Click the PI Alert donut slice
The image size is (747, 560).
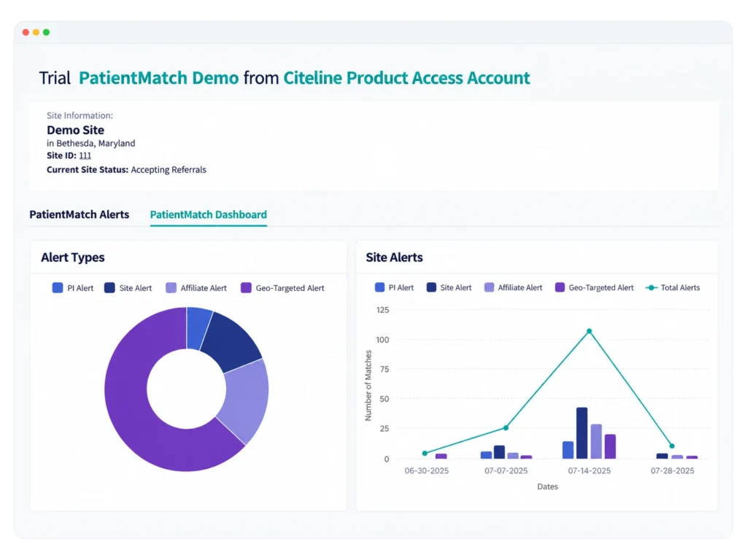click(198, 328)
